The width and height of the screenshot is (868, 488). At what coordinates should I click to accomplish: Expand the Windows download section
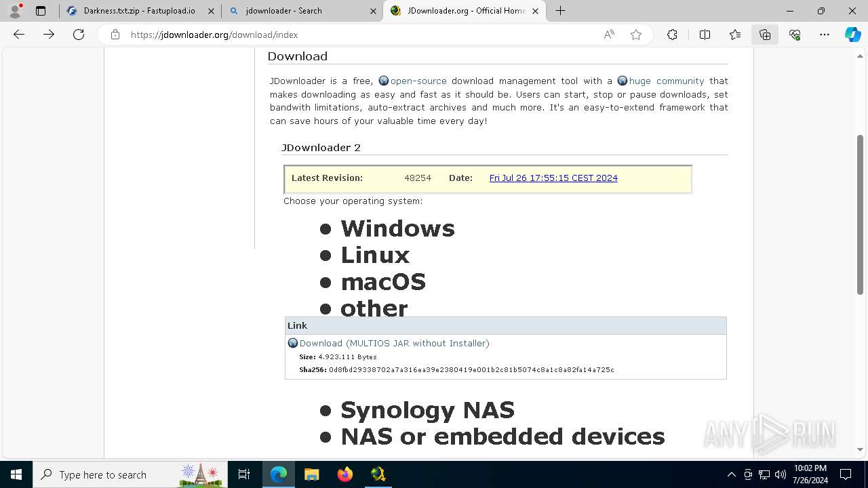tap(397, 228)
